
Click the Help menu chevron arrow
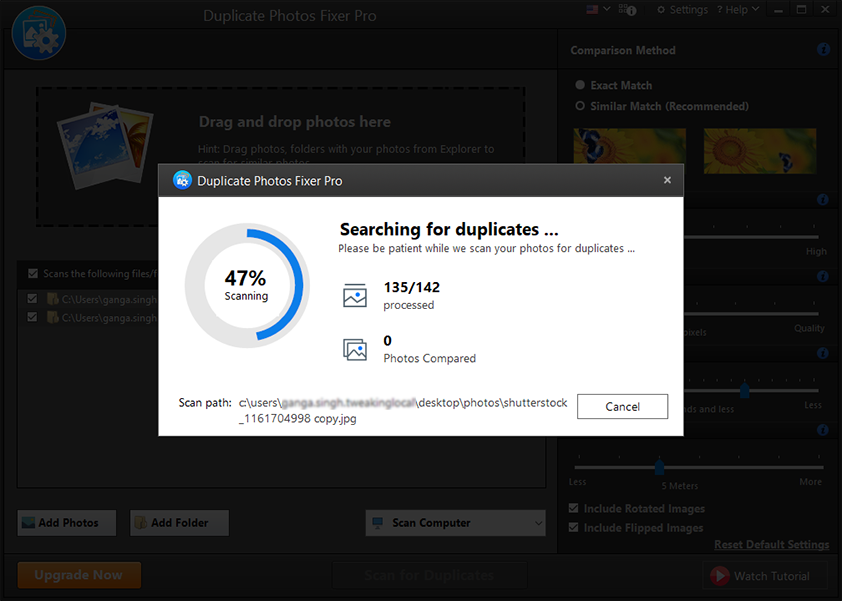755,9
